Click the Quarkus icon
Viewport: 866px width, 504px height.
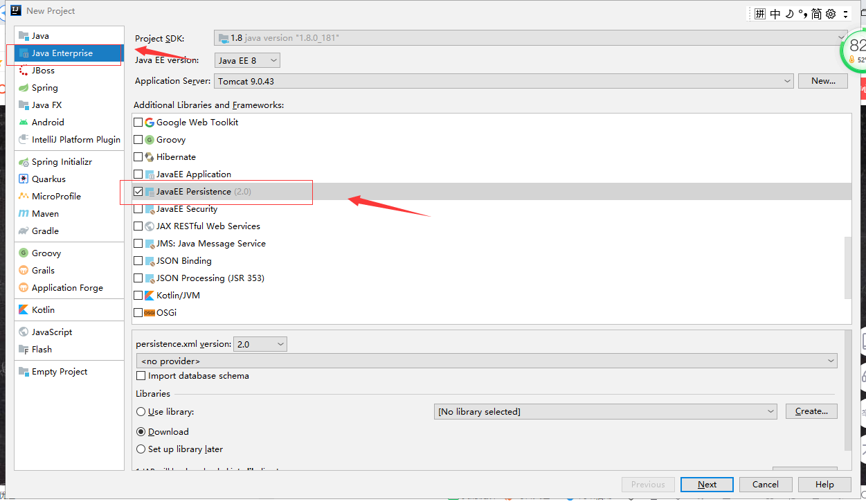24,179
